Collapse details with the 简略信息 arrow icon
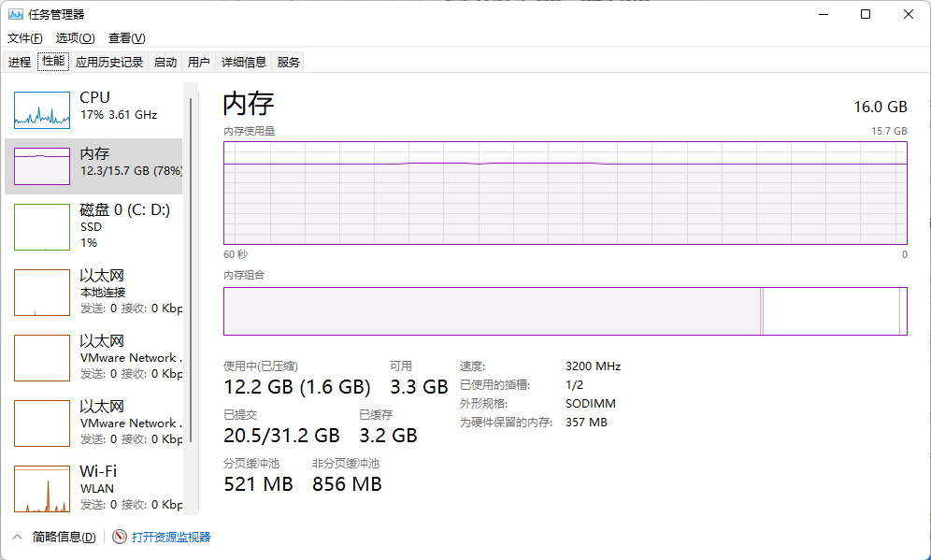 18,537
